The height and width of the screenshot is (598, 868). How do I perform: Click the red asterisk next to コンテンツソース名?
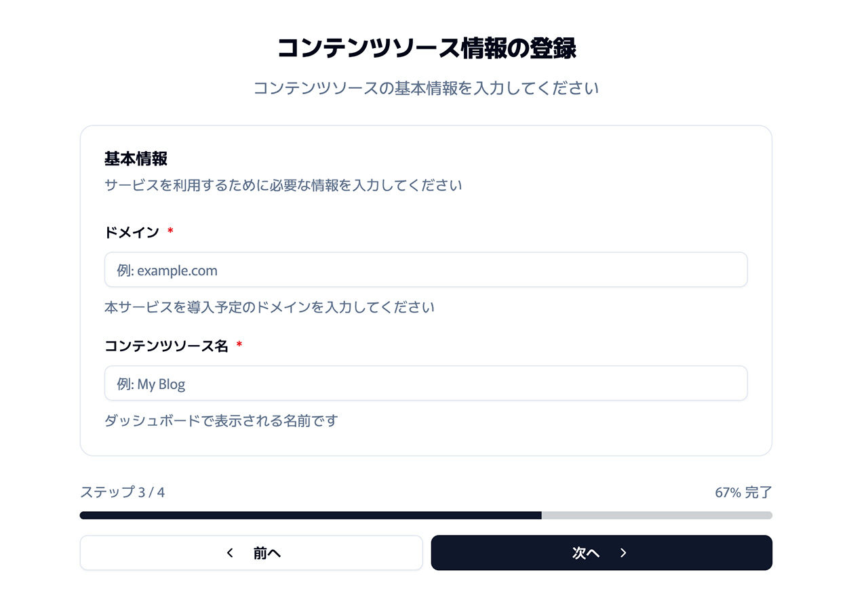pyautogui.click(x=239, y=345)
